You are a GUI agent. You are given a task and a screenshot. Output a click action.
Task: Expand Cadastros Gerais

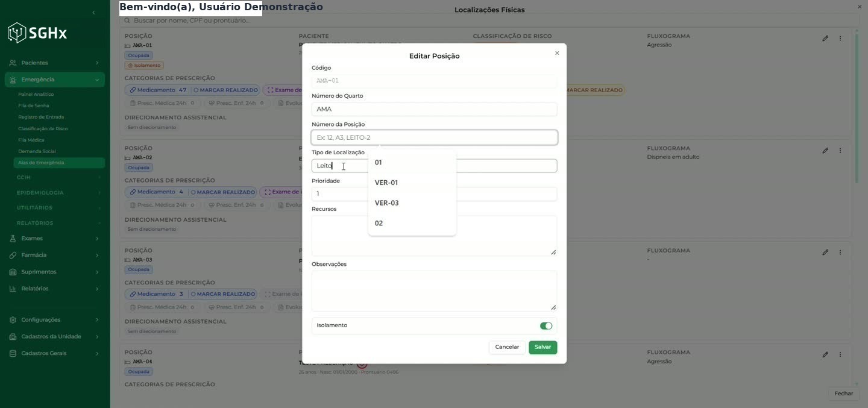(54, 353)
